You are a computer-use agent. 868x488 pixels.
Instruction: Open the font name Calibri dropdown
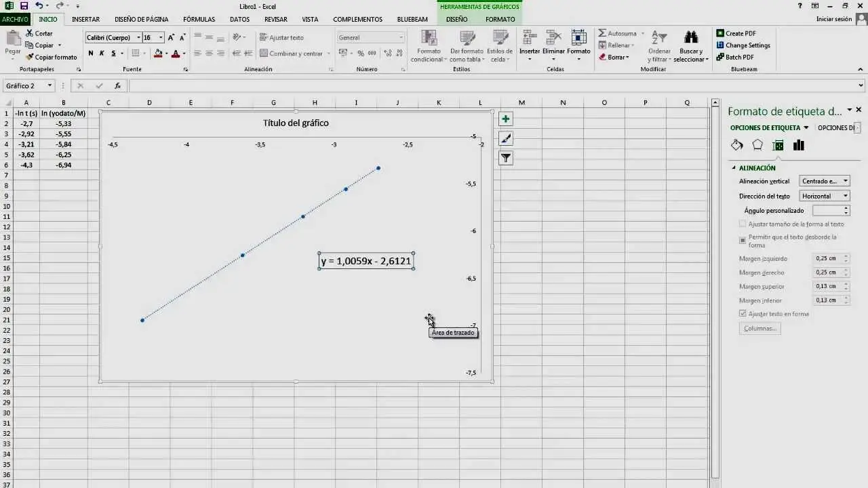pyautogui.click(x=139, y=38)
